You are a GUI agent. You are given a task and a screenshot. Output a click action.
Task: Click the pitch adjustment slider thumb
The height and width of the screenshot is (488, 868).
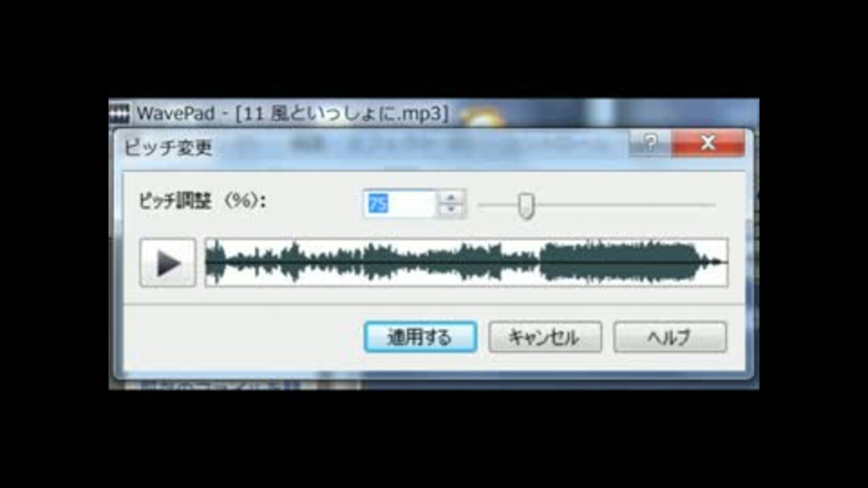pos(526,206)
